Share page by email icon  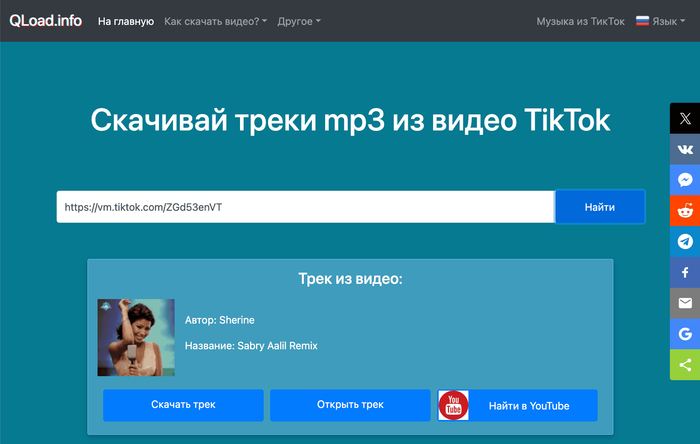[x=685, y=303]
